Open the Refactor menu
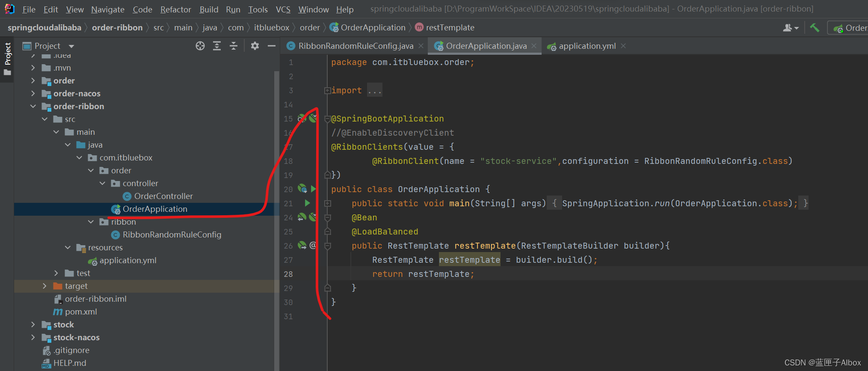868x371 pixels. pos(175,9)
